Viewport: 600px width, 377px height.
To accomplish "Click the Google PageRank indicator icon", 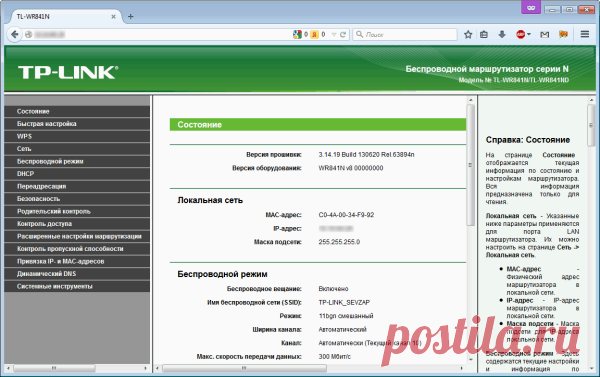I will tap(297, 34).
